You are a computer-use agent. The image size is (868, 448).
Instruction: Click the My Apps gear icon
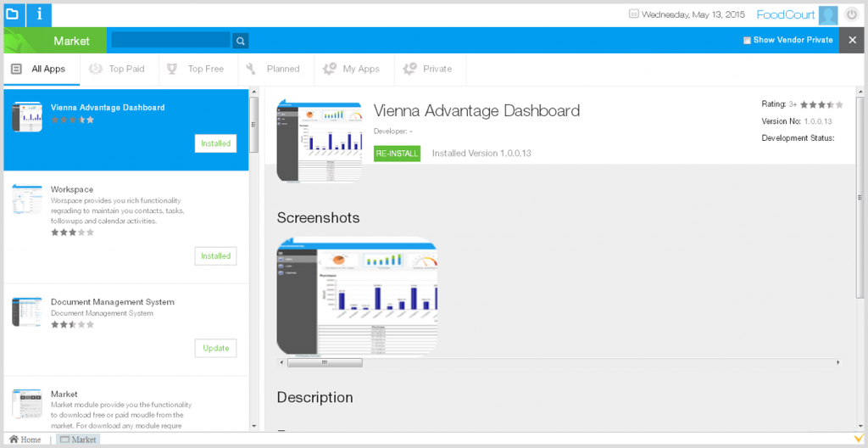click(330, 69)
